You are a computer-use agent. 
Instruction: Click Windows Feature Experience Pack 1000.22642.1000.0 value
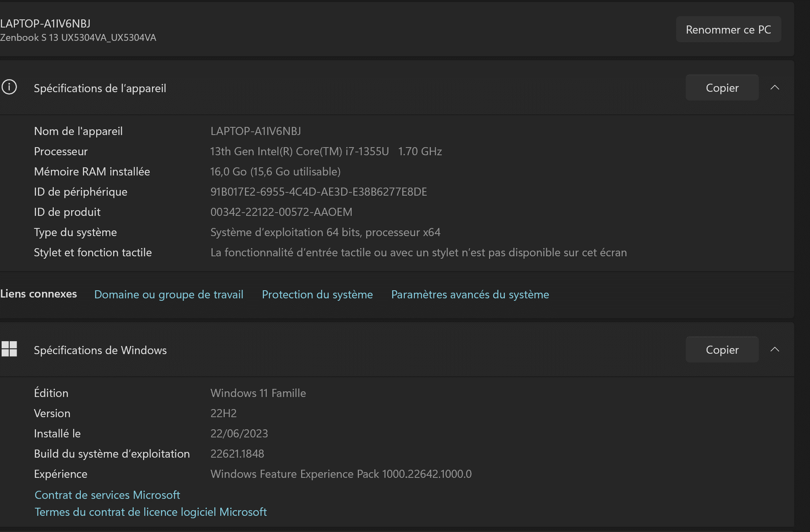click(341, 474)
